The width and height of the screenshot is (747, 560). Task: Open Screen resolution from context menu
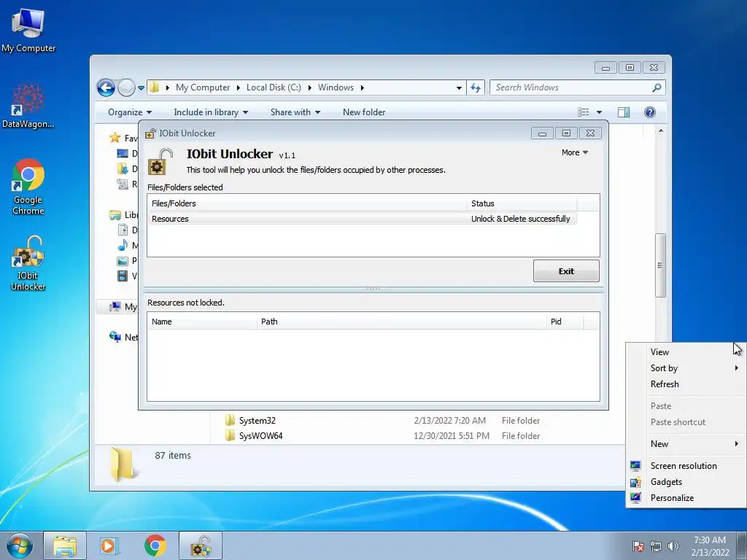pos(686,466)
